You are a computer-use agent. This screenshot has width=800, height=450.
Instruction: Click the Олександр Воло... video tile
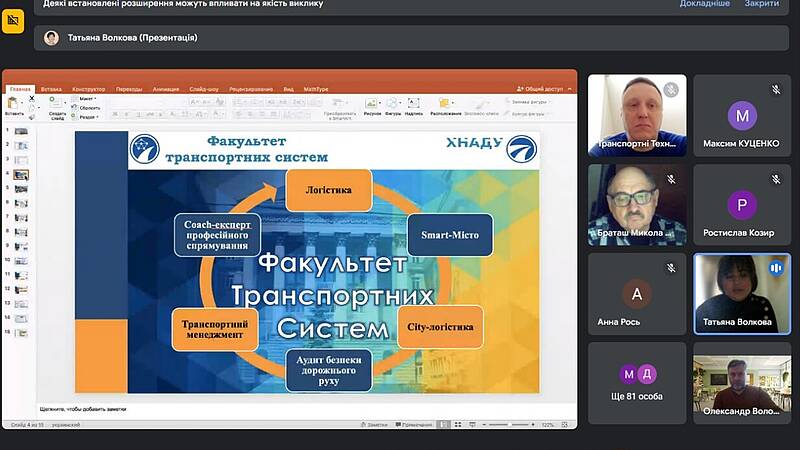(x=742, y=383)
